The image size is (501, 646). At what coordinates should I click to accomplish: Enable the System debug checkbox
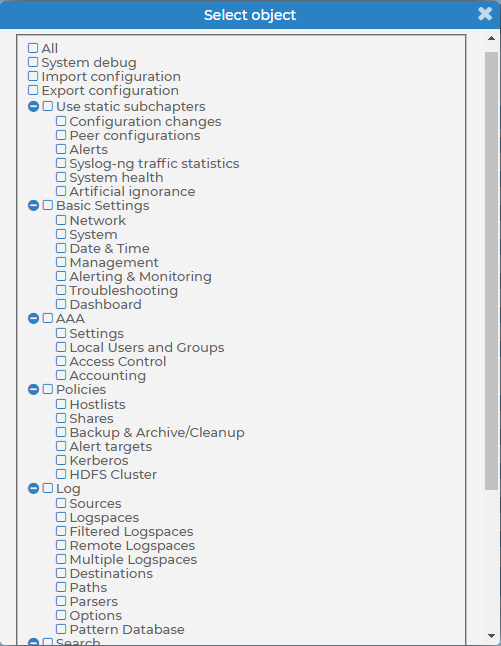[33, 62]
